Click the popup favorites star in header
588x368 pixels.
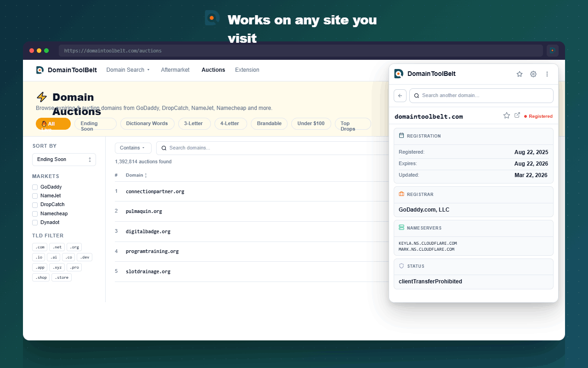tap(520, 74)
